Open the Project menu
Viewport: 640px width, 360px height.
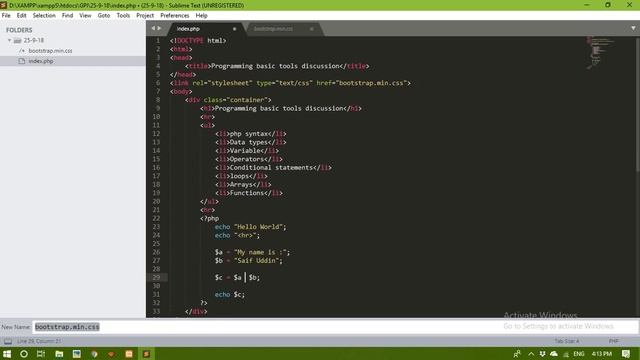click(145, 16)
